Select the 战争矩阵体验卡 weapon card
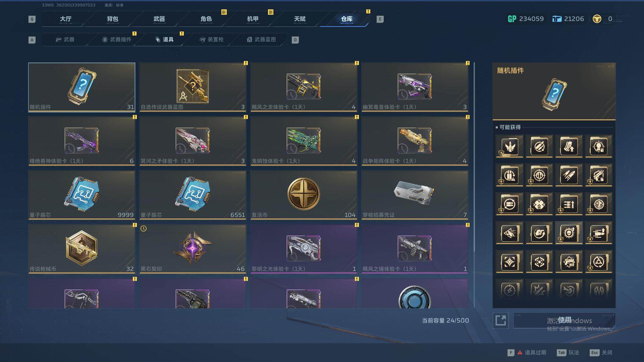The image size is (644, 362). point(415,141)
